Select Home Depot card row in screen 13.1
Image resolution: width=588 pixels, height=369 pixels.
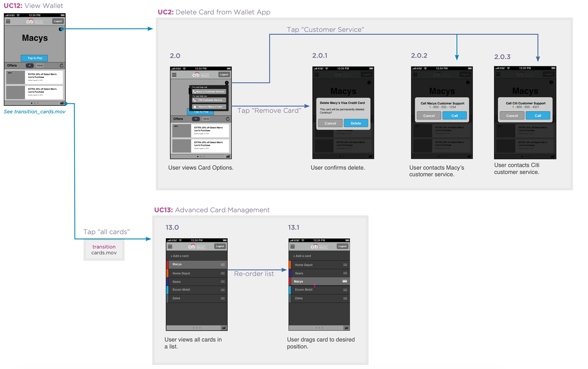pyautogui.click(x=319, y=265)
